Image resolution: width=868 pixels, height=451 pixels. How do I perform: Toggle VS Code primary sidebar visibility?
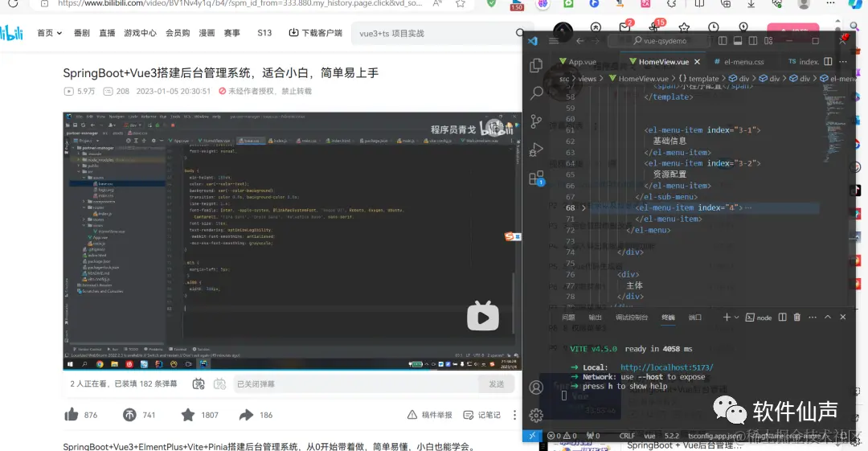pyautogui.click(x=723, y=40)
